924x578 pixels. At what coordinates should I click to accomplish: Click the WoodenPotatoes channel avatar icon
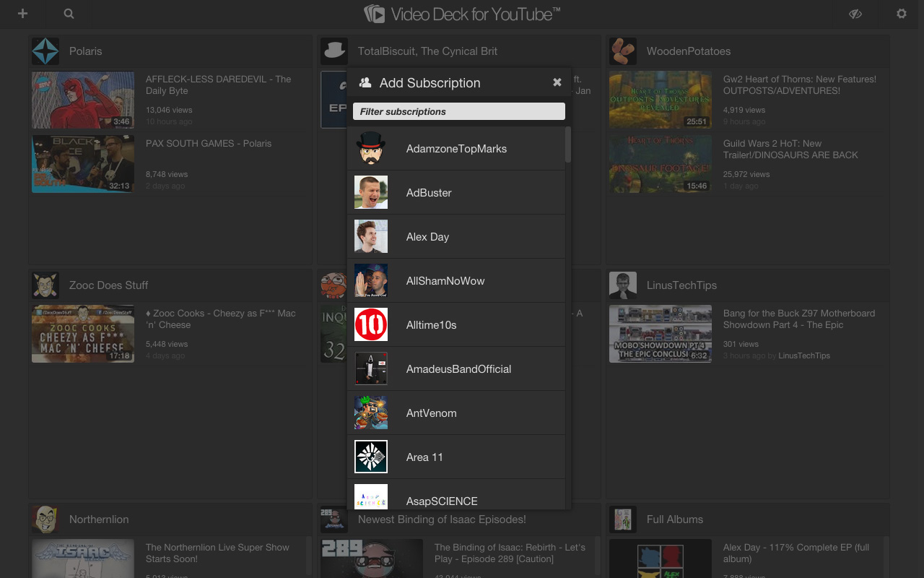tap(622, 51)
